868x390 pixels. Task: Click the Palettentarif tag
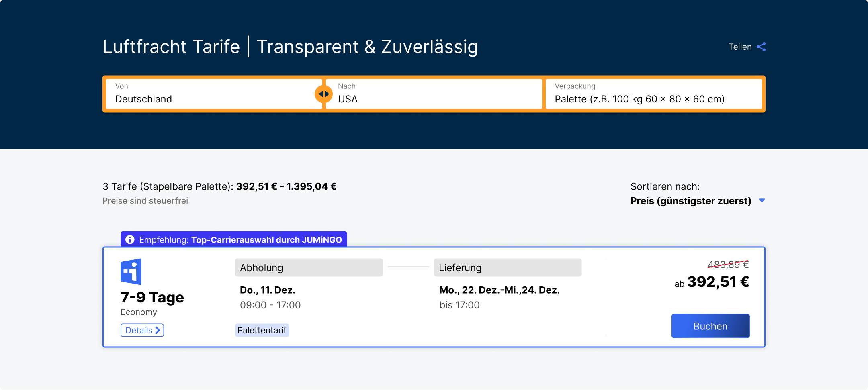coord(262,330)
